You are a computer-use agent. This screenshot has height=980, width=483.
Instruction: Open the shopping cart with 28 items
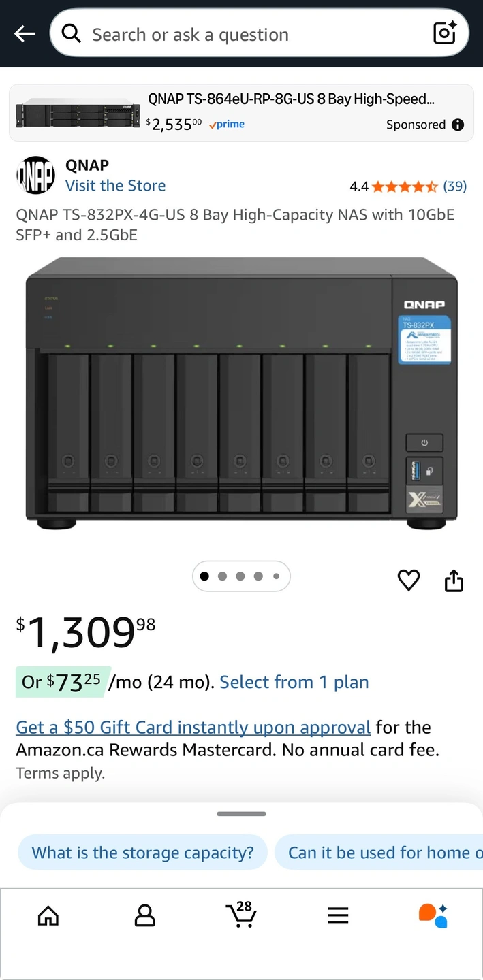240,914
